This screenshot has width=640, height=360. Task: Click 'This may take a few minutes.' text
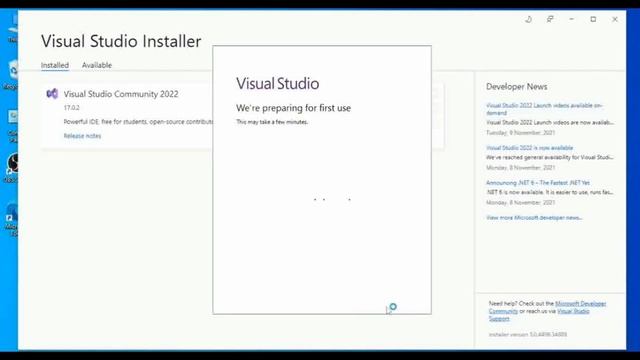pyautogui.click(x=272, y=122)
